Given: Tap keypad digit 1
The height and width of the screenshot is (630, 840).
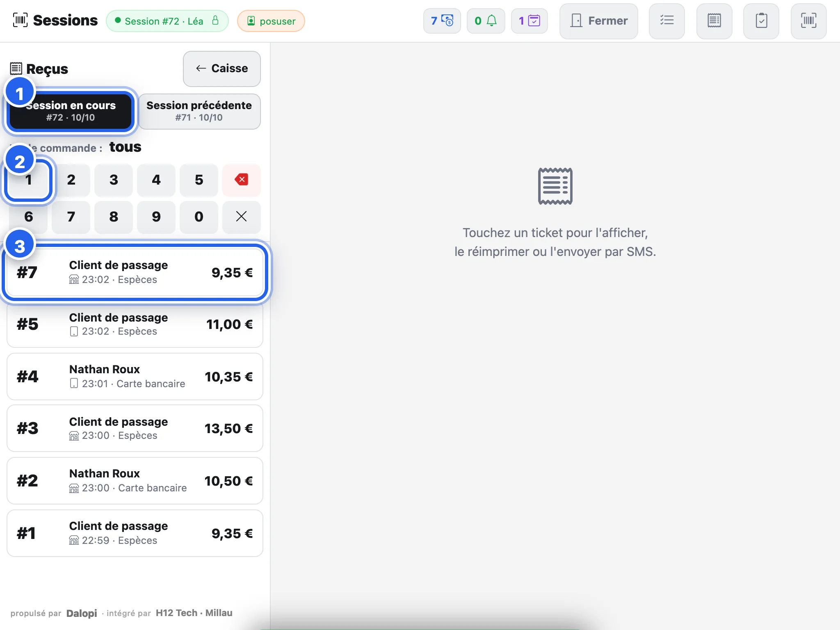Looking at the screenshot, I should [28, 180].
